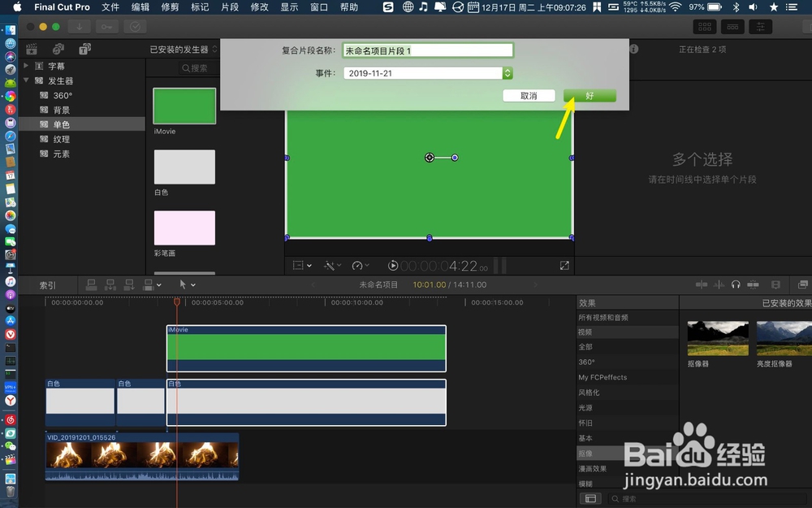Open Bluetooth status in menu bar

click(736, 7)
